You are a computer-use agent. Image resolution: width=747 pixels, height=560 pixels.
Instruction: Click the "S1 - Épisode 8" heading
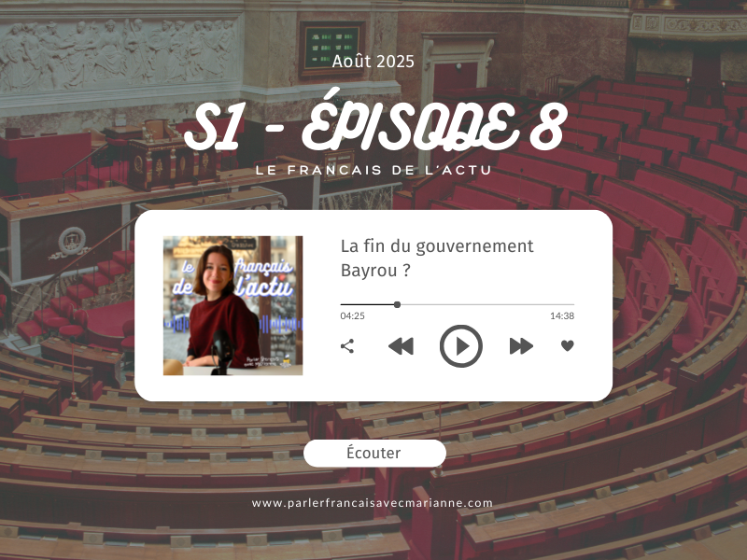point(374,127)
